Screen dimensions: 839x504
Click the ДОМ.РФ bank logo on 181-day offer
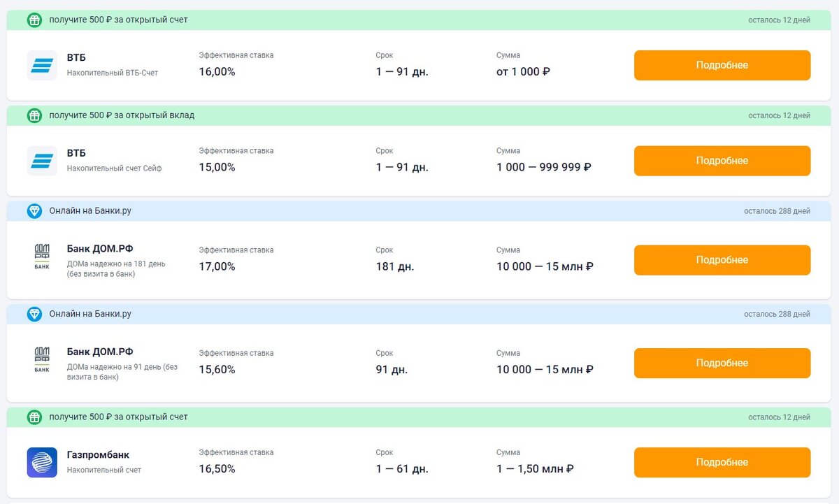point(42,256)
